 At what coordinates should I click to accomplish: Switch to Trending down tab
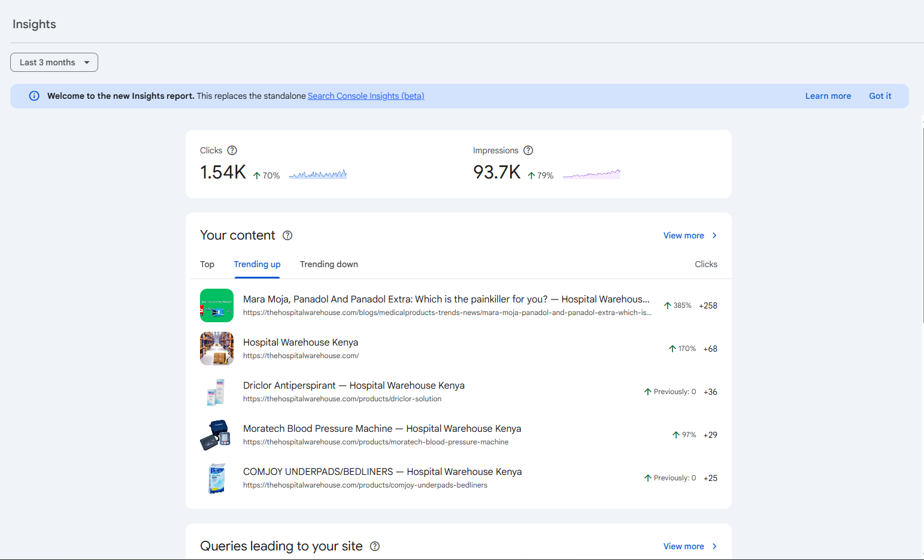click(x=329, y=264)
